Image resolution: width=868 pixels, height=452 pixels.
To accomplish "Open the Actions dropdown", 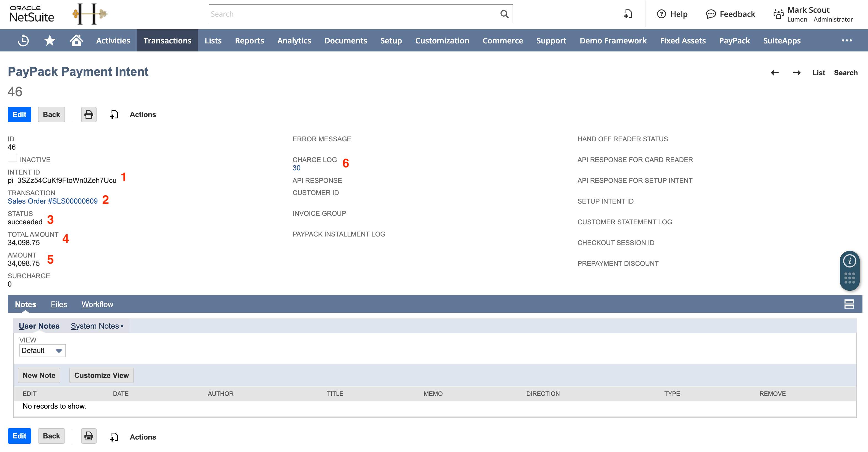I will 143,115.
